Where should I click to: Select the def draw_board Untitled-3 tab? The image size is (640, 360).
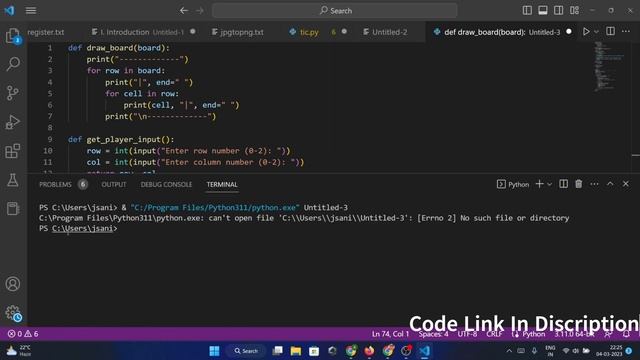coord(502,32)
